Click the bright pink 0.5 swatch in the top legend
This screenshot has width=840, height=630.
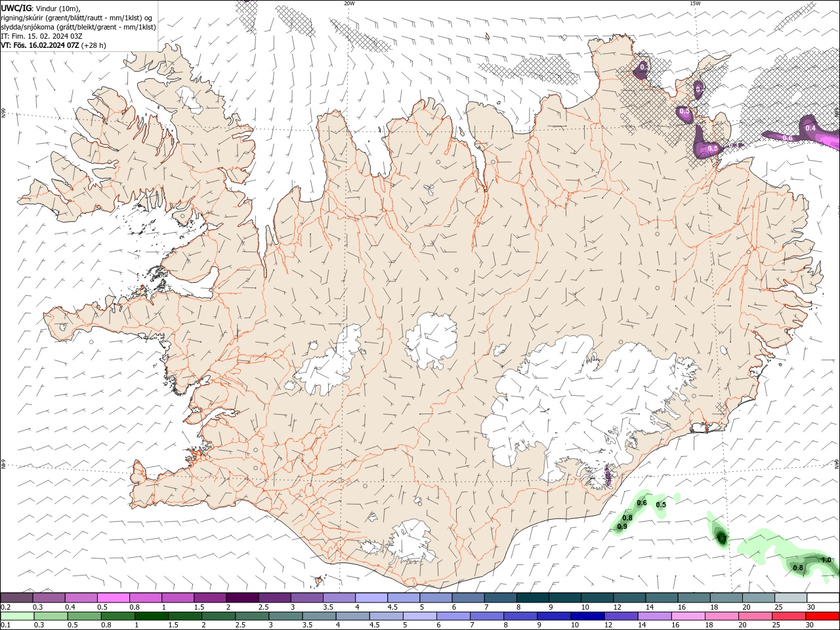click(x=114, y=597)
